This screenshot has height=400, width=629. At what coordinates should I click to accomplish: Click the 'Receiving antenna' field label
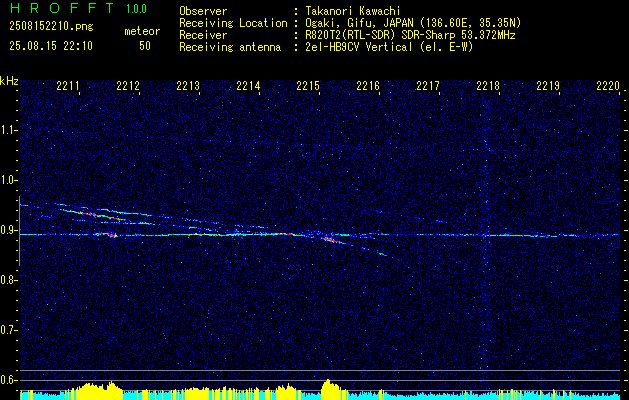230,47
